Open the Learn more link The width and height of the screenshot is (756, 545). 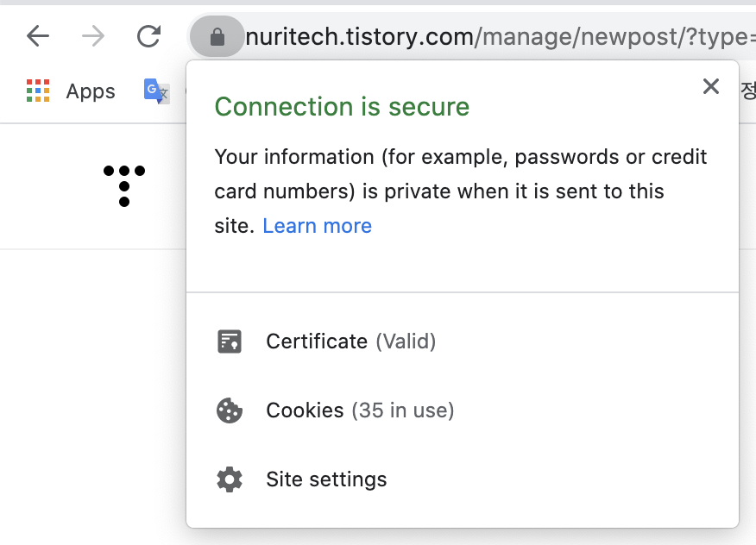318,226
